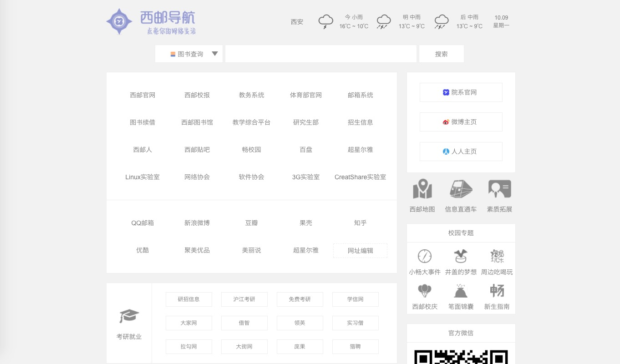Open the 周边吃喝玩 icon
The image size is (620, 364).
(497, 256)
